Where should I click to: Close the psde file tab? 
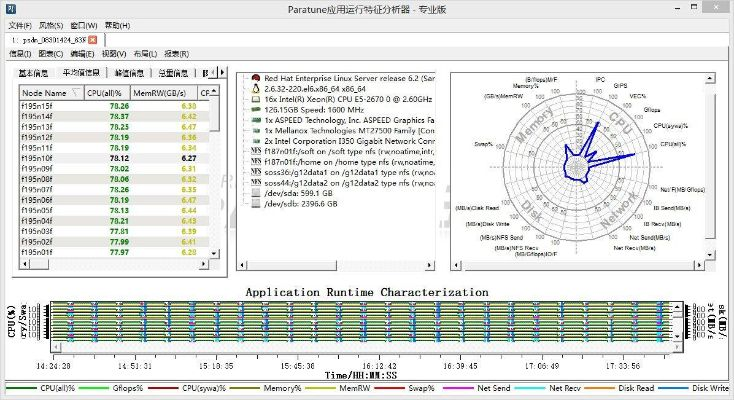(93, 40)
